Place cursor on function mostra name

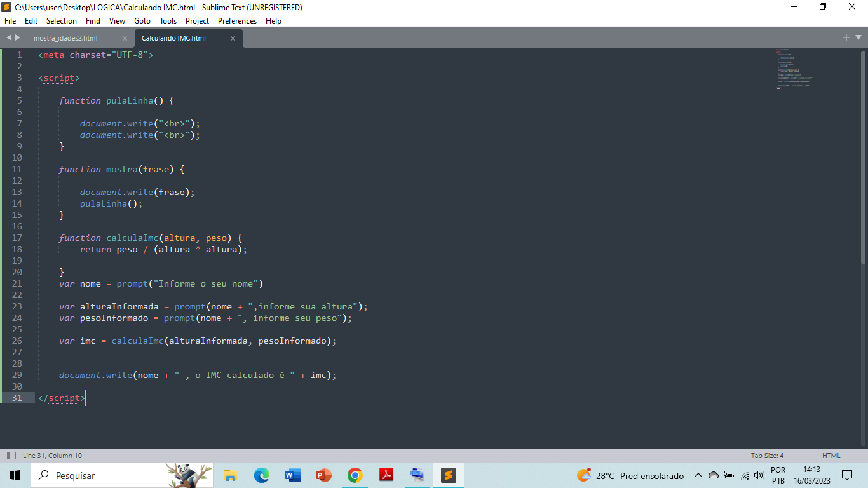122,169
